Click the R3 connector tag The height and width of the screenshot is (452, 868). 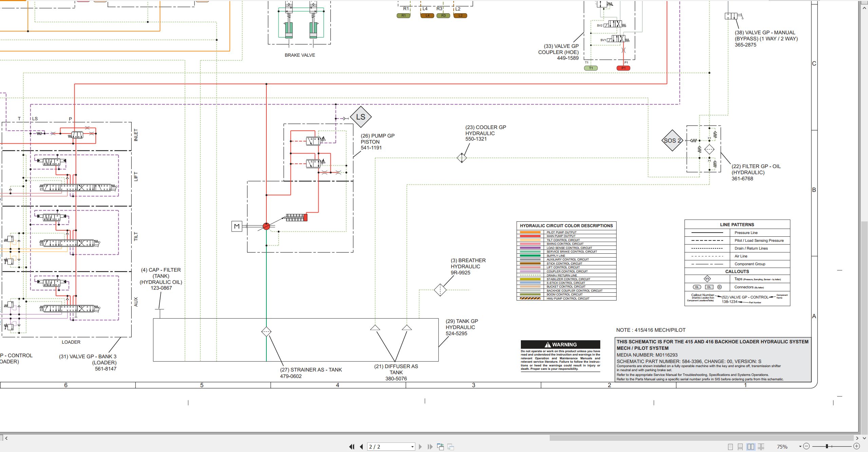click(443, 16)
